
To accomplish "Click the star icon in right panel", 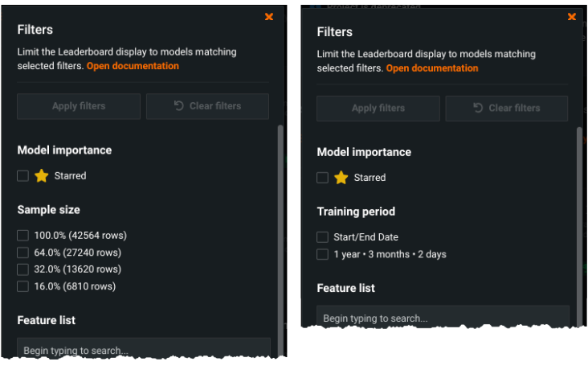I will click(341, 178).
